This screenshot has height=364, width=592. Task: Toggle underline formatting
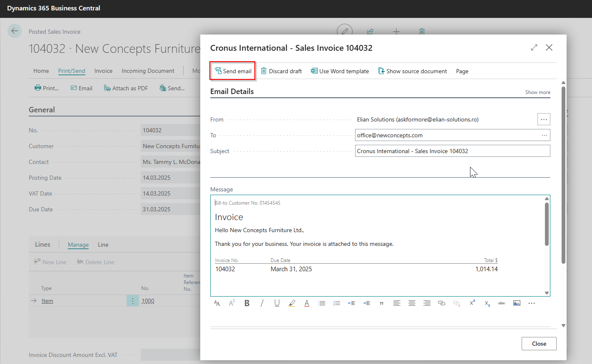click(x=277, y=303)
